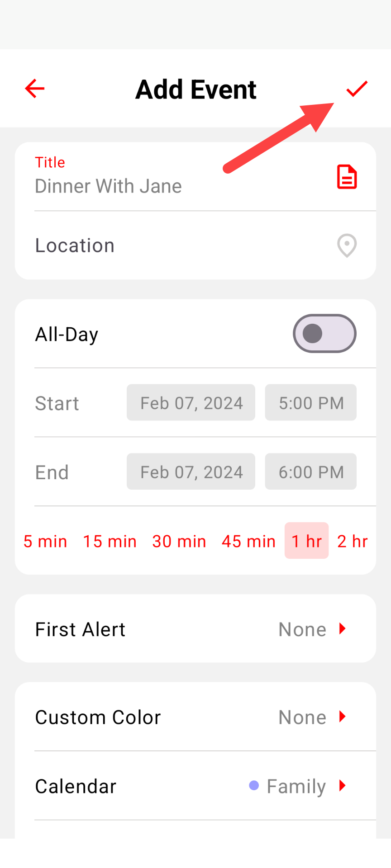Screen dimensions: 391x868
Task: Tap the purple Family calendar color dot
Action: point(254,786)
